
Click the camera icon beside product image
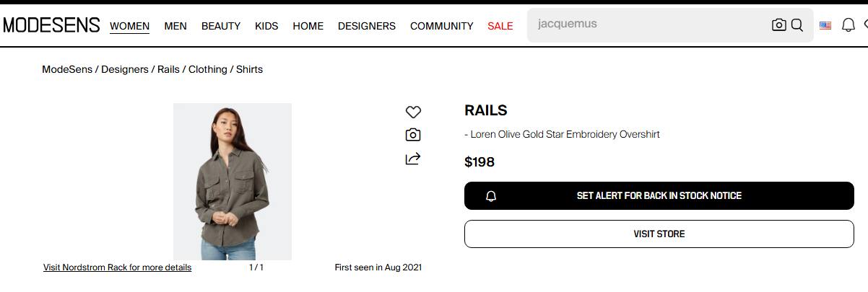click(x=413, y=135)
